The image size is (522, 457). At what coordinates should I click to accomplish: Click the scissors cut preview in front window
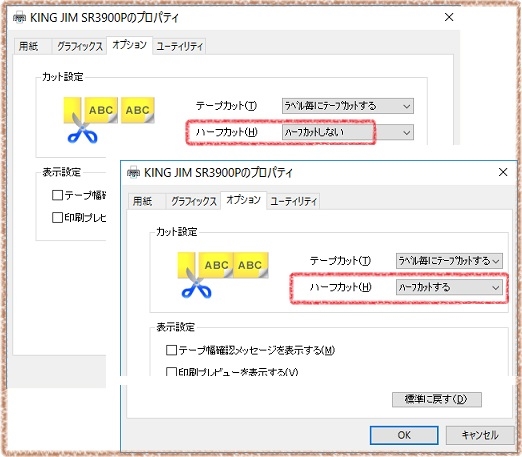click(x=223, y=275)
